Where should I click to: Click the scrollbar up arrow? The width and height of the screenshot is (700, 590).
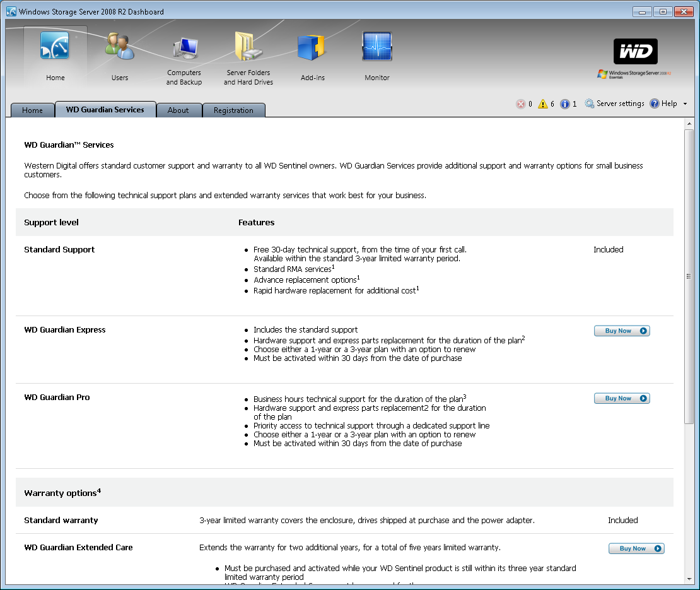point(689,123)
